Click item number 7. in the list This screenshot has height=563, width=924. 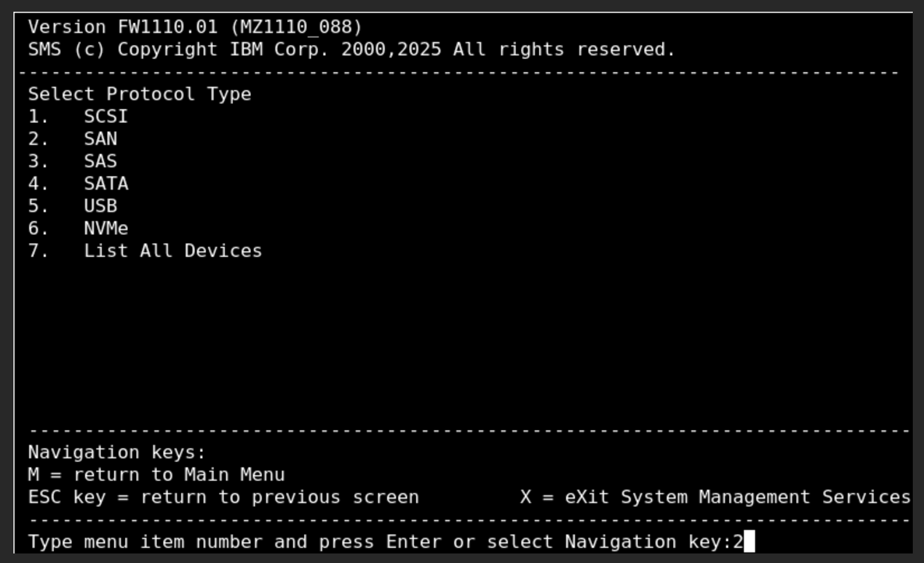tap(39, 251)
